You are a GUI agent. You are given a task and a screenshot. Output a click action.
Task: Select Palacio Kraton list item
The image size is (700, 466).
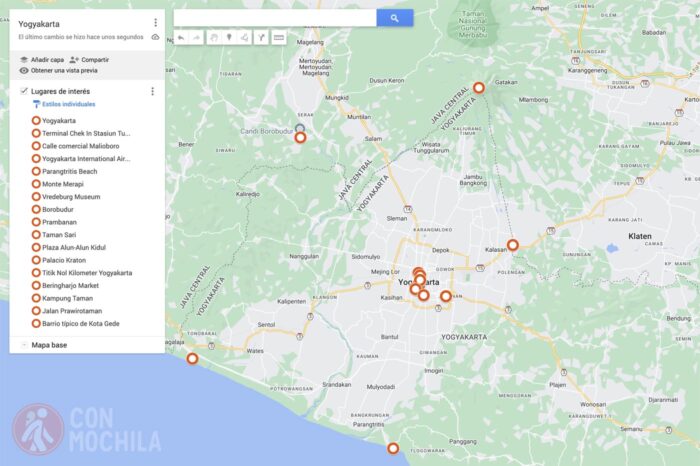[x=59, y=260]
